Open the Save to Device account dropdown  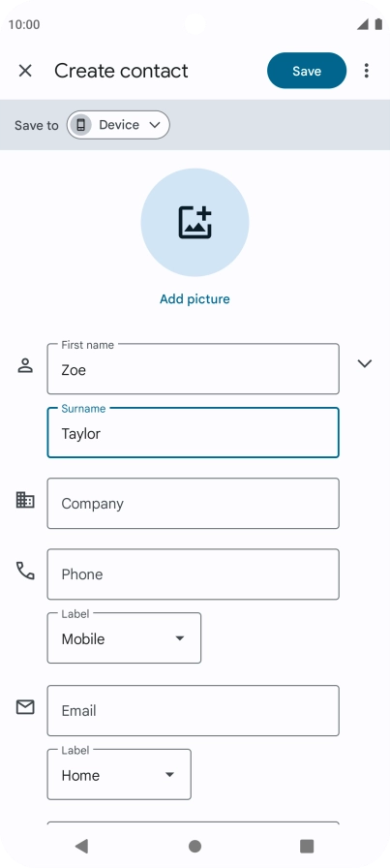[x=118, y=125]
